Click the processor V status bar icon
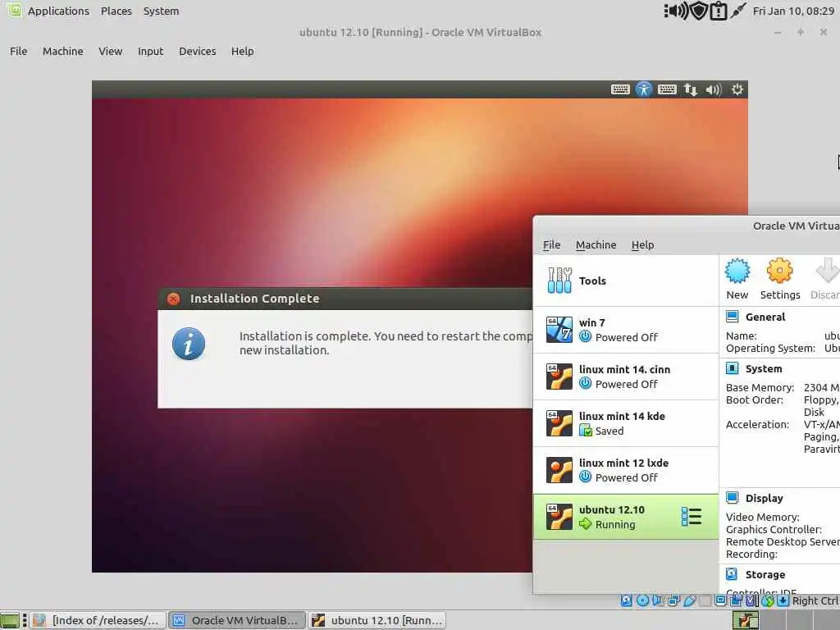 pos(751,600)
